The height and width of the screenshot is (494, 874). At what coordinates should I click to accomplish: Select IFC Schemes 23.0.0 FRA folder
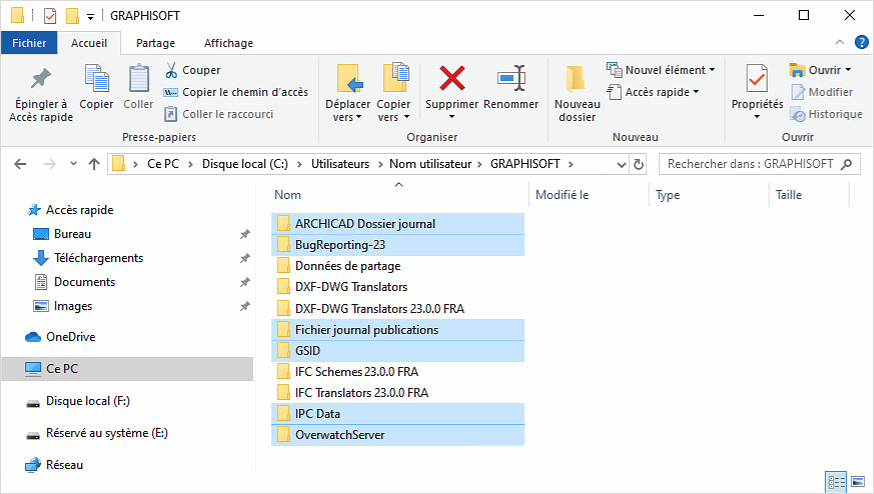[x=398, y=372]
